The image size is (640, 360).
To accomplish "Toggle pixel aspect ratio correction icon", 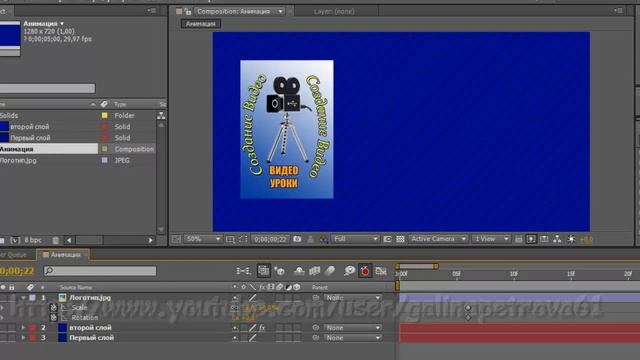I will tap(518, 239).
